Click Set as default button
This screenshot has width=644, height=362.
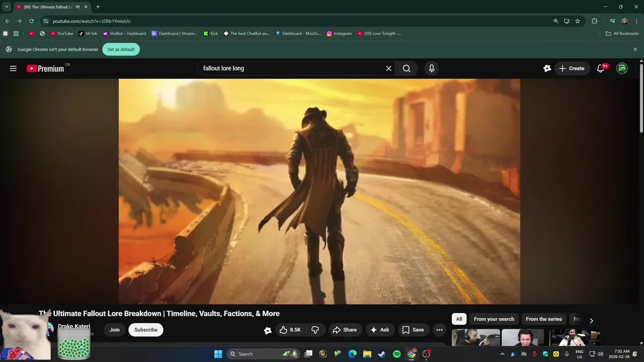(121, 49)
